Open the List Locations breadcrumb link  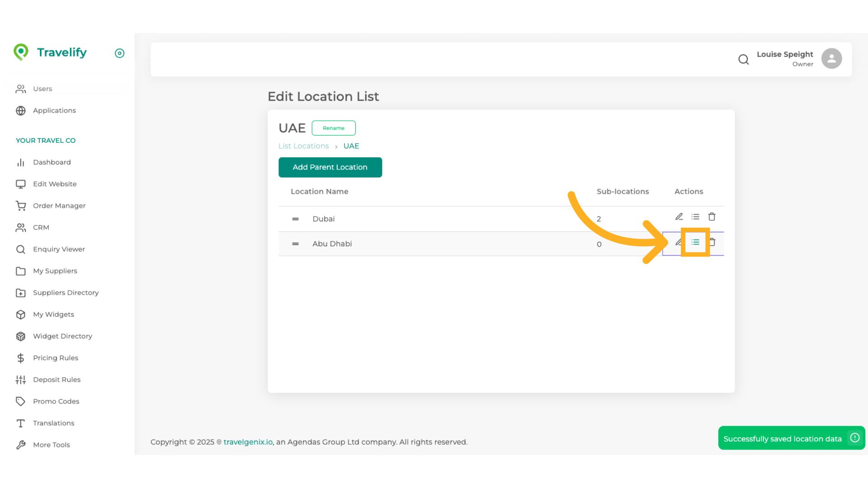[303, 145]
